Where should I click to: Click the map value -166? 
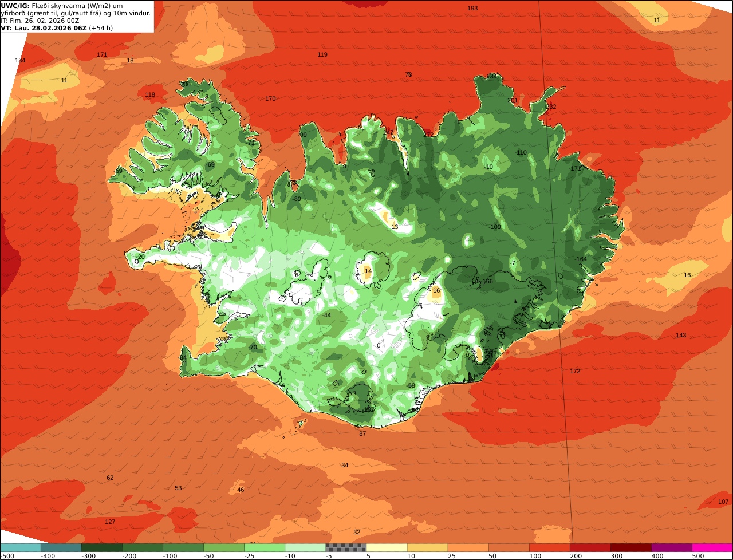pyautogui.click(x=487, y=281)
